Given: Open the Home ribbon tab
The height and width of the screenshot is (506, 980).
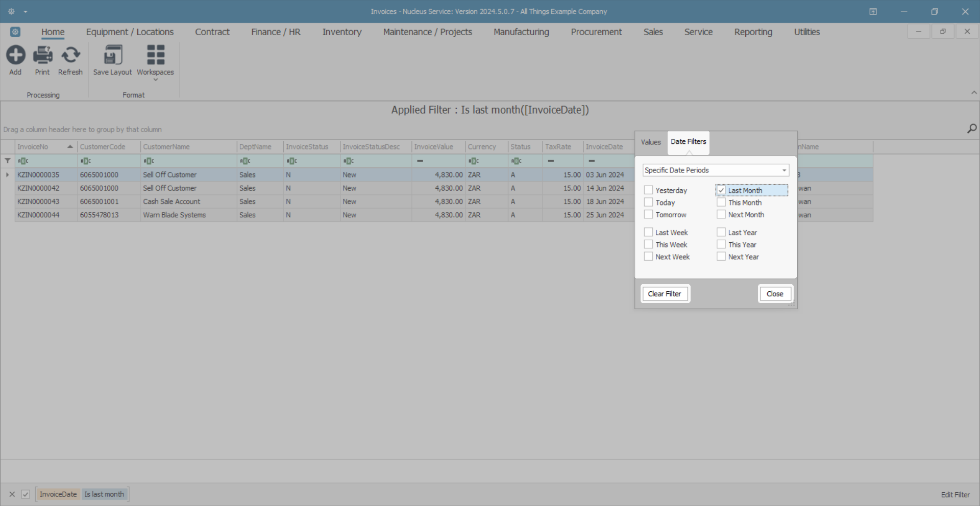Looking at the screenshot, I should [53, 32].
